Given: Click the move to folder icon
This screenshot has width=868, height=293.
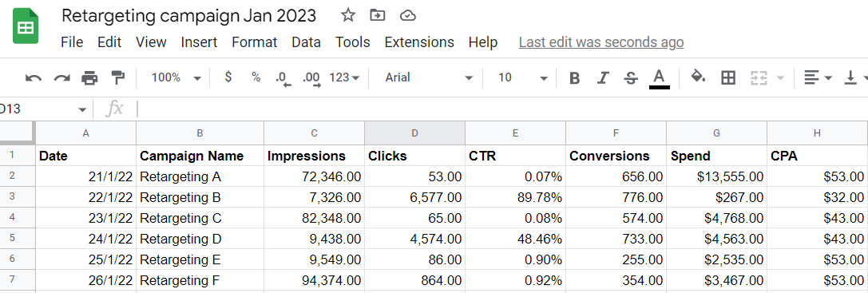Looking at the screenshot, I should 378,15.
